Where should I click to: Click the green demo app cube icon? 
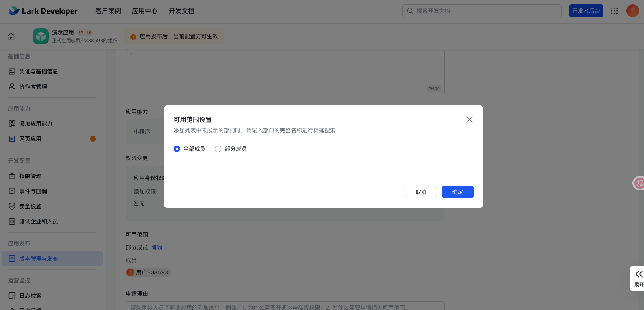pyautogui.click(x=41, y=36)
